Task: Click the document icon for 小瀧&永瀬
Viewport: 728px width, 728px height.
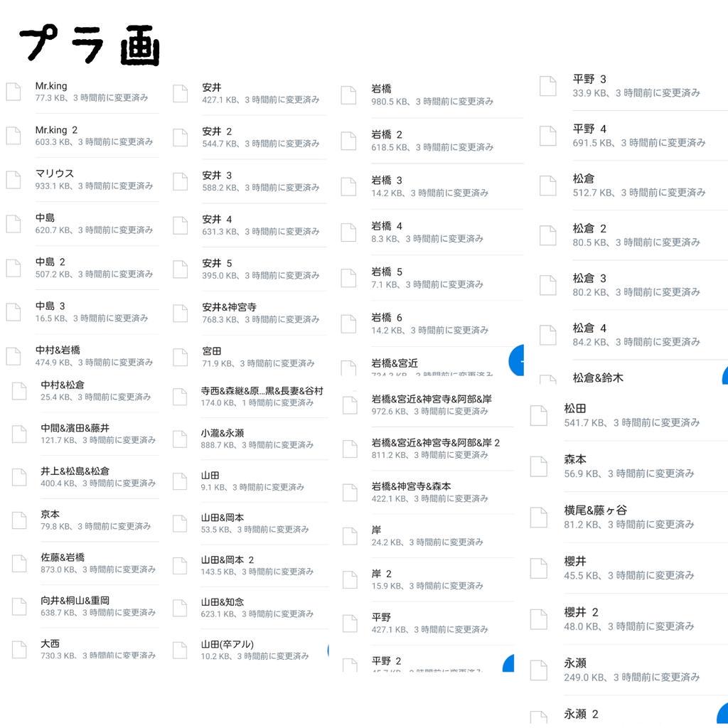Action: coord(180,439)
